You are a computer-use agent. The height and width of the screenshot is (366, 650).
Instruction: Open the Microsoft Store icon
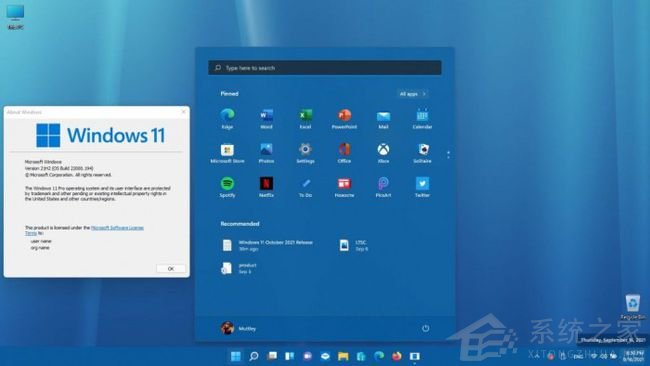(x=227, y=153)
